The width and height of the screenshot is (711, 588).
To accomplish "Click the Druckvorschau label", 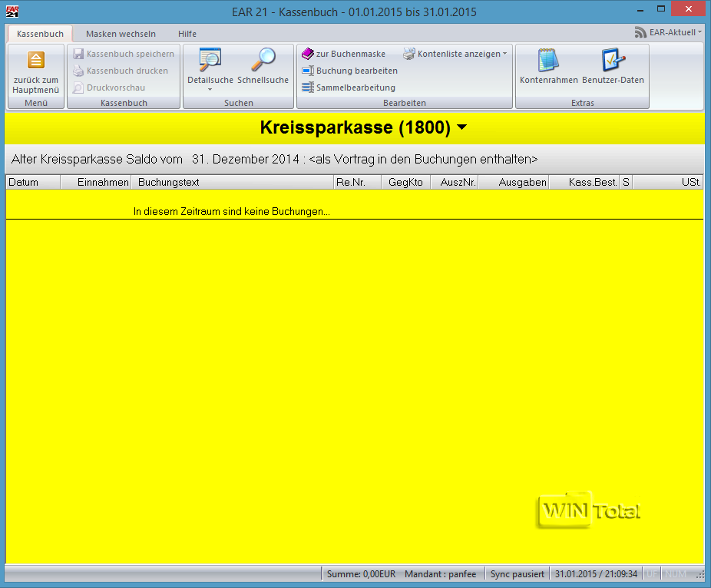I will pos(116,88).
